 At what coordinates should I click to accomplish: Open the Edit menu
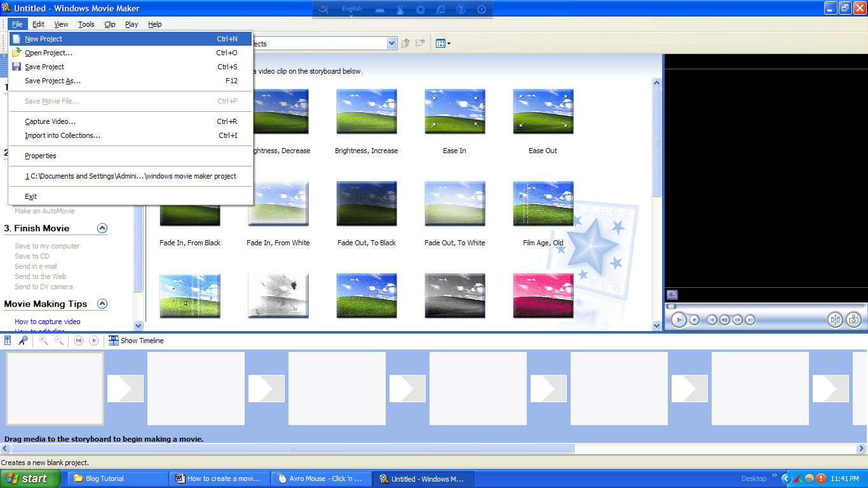click(38, 24)
